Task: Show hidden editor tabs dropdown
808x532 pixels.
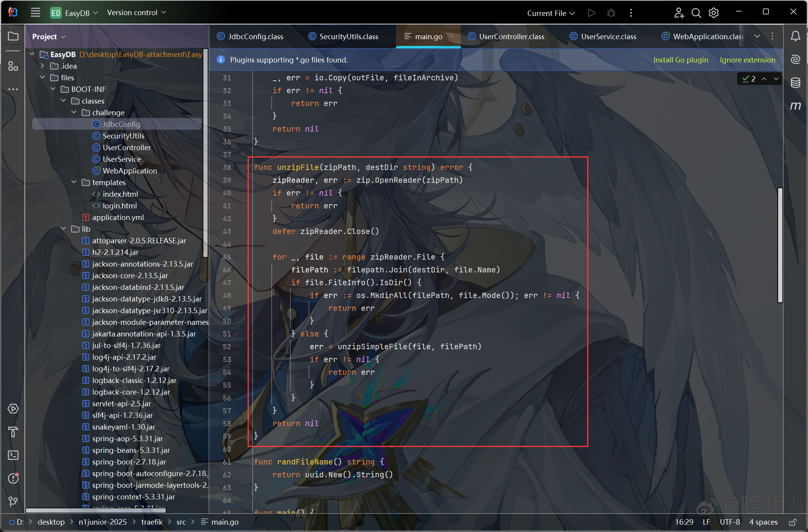Action: click(757, 36)
